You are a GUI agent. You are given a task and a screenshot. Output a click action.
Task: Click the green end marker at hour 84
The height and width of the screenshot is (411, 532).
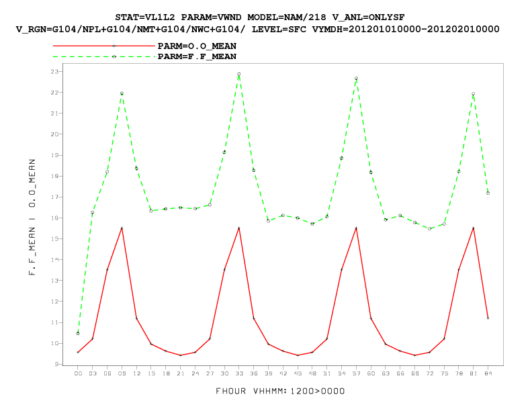point(488,193)
